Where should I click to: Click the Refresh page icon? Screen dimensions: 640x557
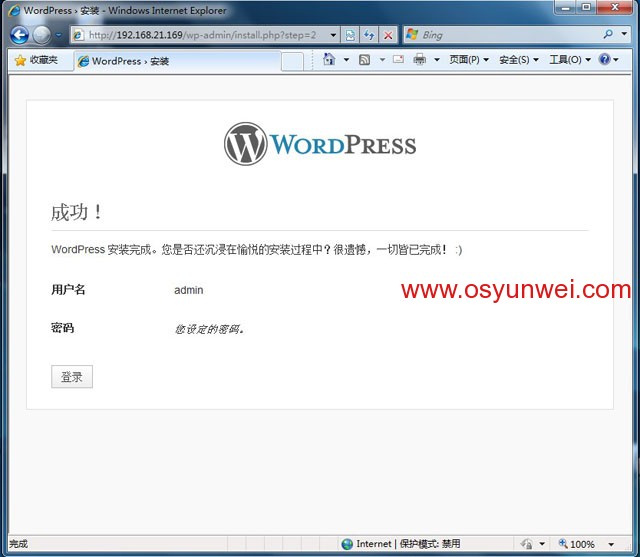pos(369,35)
